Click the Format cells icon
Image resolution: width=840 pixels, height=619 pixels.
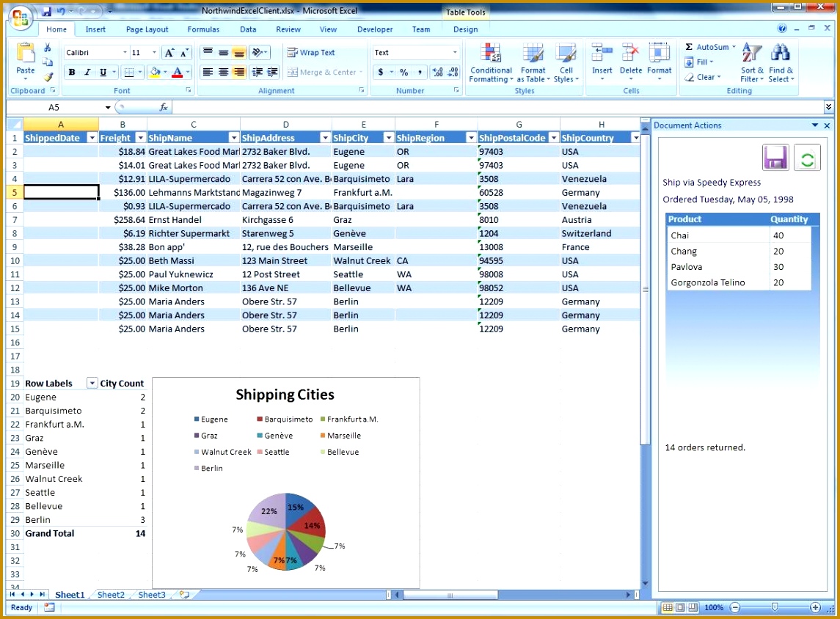tap(659, 53)
